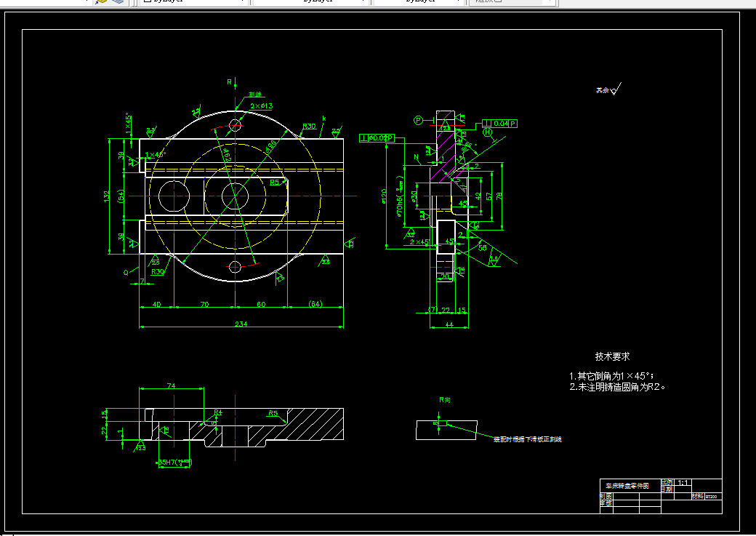This screenshot has height=536, width=756.
Task: Select the 44 width dimension of side view
Action: [449, 324]
